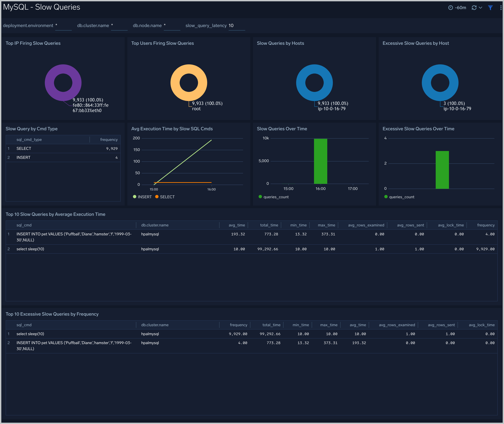
Task: Toggle the SELECT legend swatch
Action: pos(157,197)
